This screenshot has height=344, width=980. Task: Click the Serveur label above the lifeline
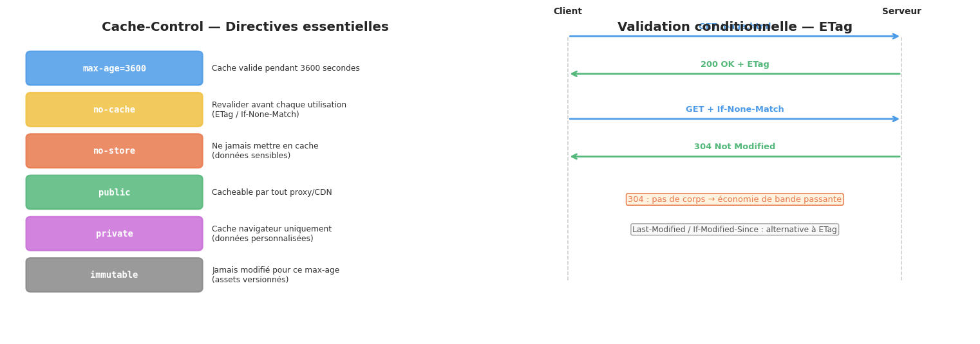[x=901, y=12]
